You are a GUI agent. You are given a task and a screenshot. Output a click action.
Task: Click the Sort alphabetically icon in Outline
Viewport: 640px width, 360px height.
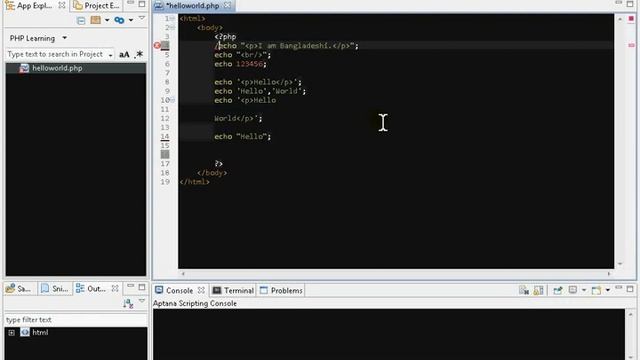(128, 303)
